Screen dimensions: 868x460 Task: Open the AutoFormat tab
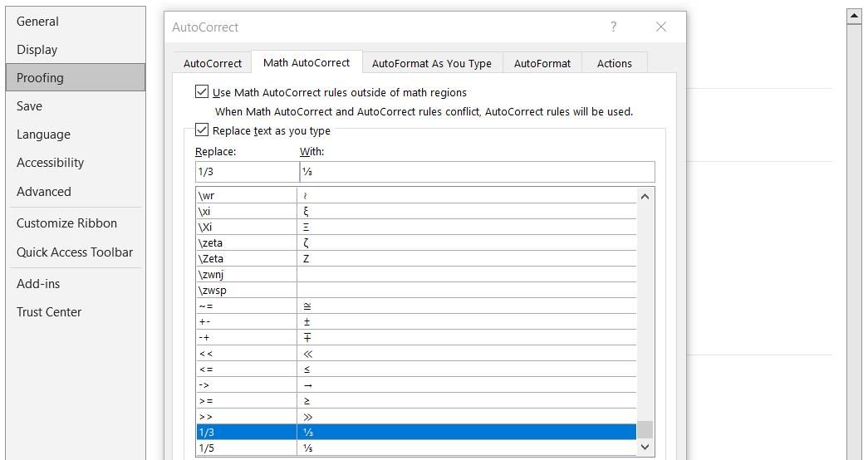pos(542,63)
